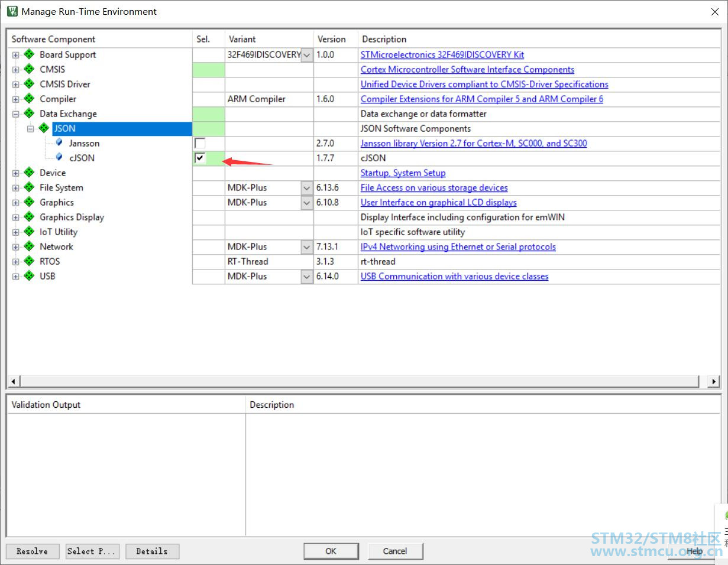
Task: Expand the USB tree node
Action: coord(15,277)
